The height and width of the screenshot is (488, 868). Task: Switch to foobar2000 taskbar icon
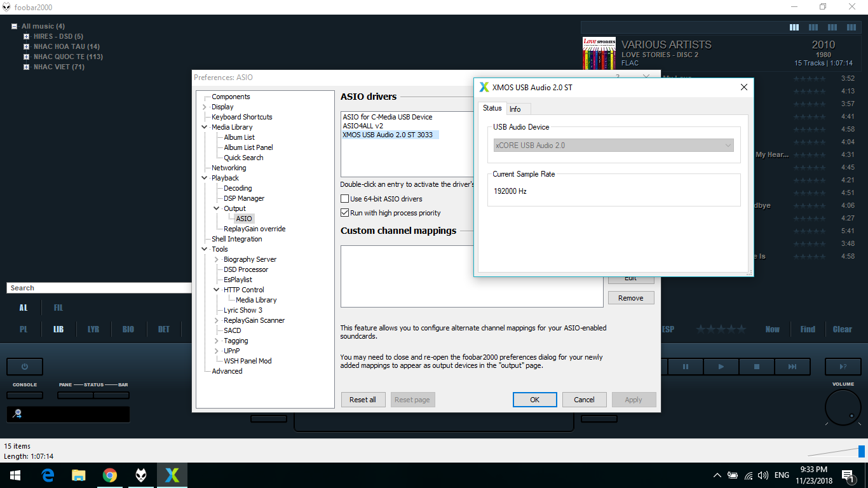pos(141,475)
